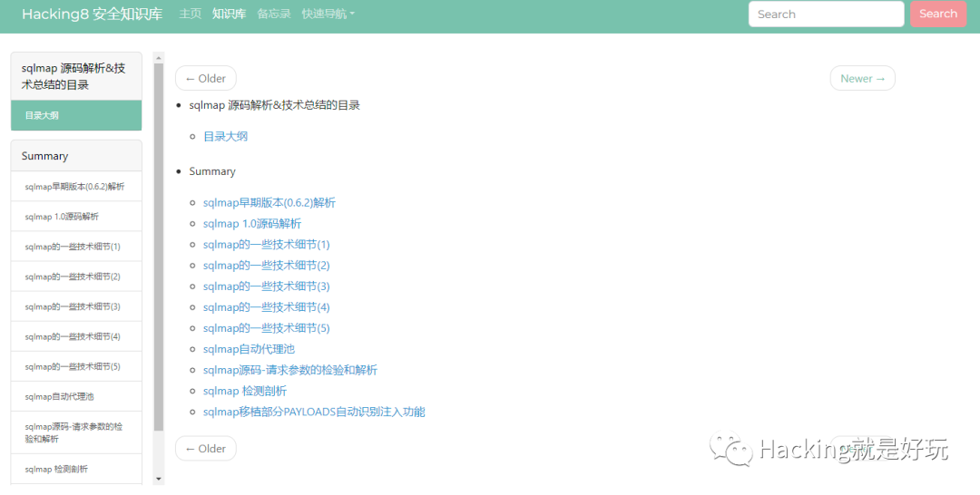Go to 主页 in the navbar
980x495 pixels.
click(x=190, y=14)
